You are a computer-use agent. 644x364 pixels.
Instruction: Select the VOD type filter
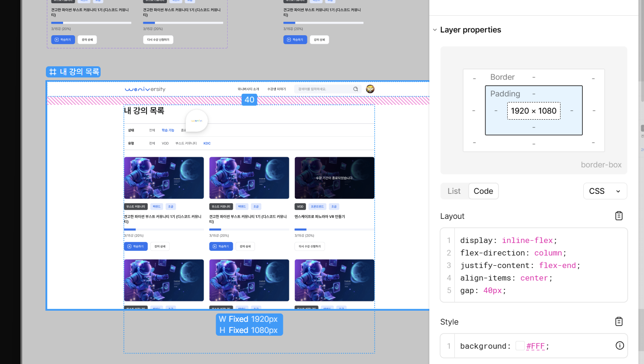click(165, 143)
